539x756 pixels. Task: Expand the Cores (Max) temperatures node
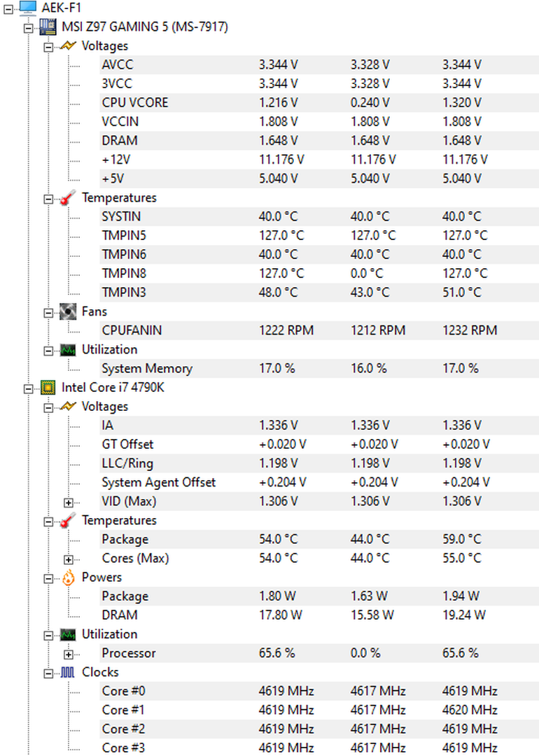pyautogui.click(x=69, y=559)
